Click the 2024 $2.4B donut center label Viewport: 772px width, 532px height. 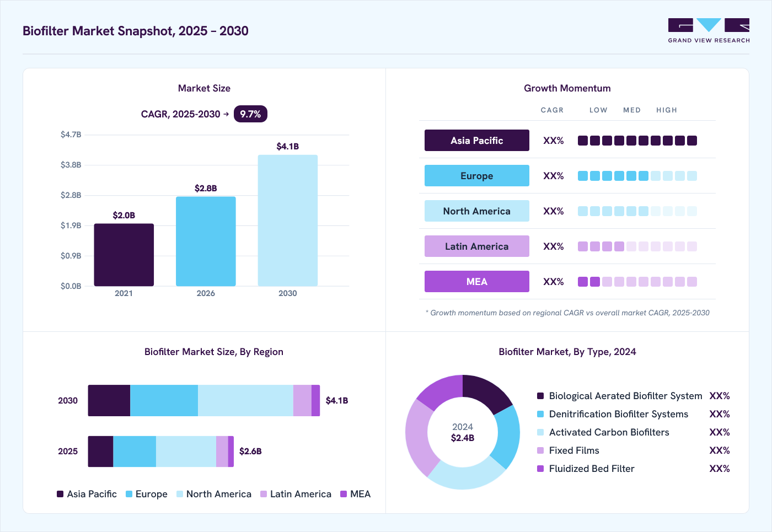[463, 432]
